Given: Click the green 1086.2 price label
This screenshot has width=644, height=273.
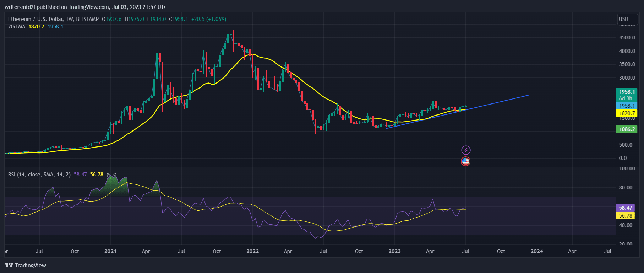Looking at the screenshot, I should click(x=626, y=129).
